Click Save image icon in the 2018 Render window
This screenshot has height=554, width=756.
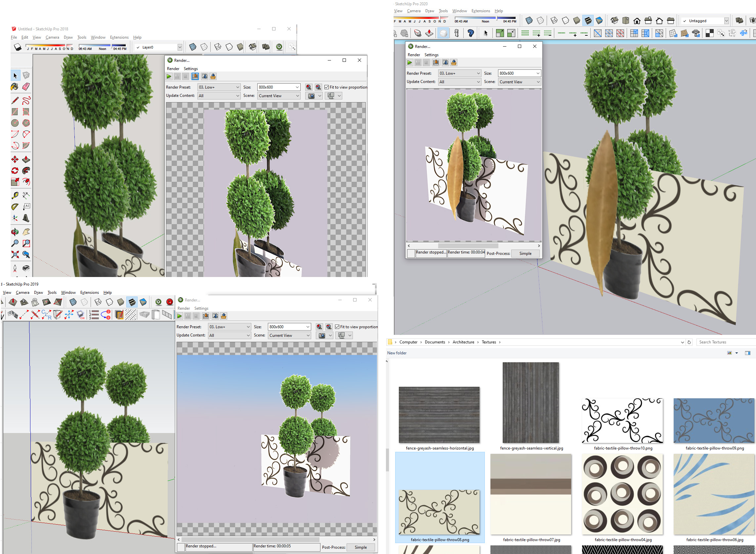(x=195, y=76)
